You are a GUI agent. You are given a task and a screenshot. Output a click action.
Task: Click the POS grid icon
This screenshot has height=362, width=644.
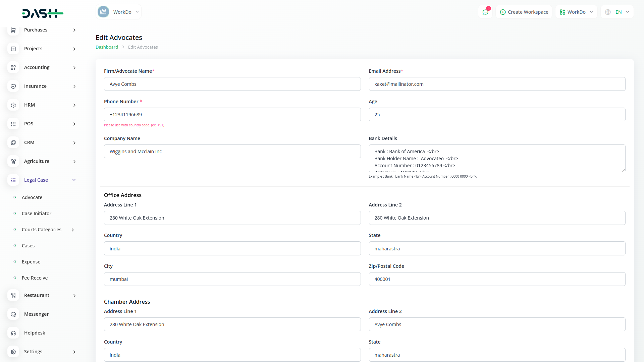(x=13, y=124)
